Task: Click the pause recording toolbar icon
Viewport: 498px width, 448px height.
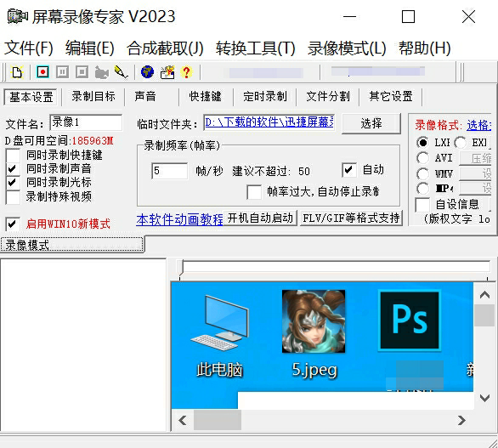Action: (62, 72)
